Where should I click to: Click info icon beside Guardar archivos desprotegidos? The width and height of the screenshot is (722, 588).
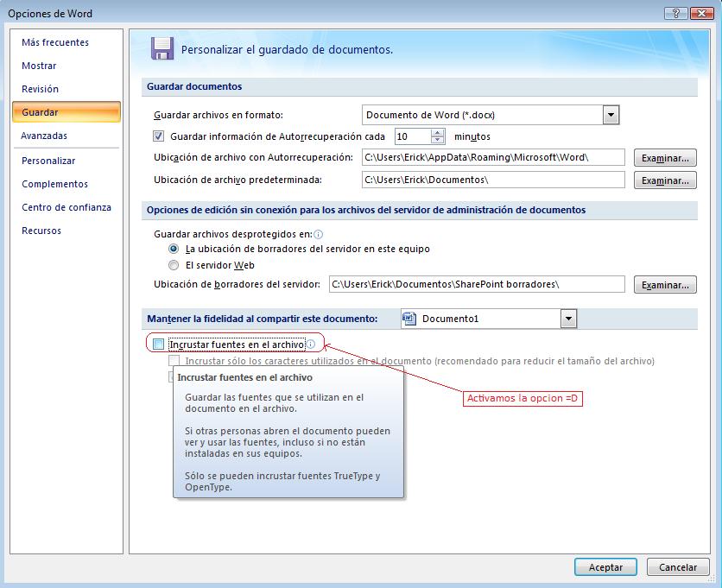click(319, 234)
